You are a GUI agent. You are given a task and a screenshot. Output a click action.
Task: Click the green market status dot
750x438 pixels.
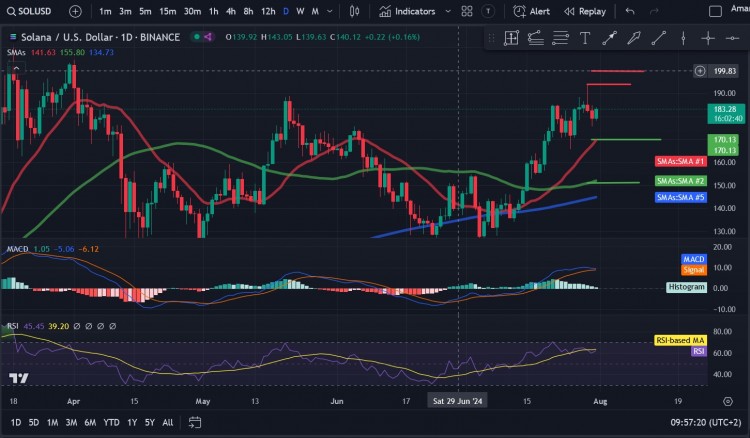coord(197,37)
